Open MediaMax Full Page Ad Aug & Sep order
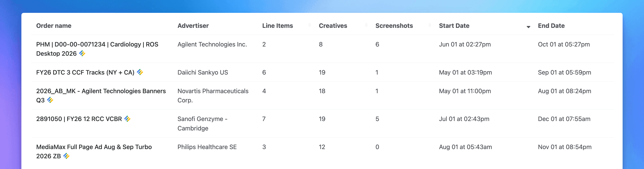This screenshot has width=644, height=169. [x=94, y=151]
